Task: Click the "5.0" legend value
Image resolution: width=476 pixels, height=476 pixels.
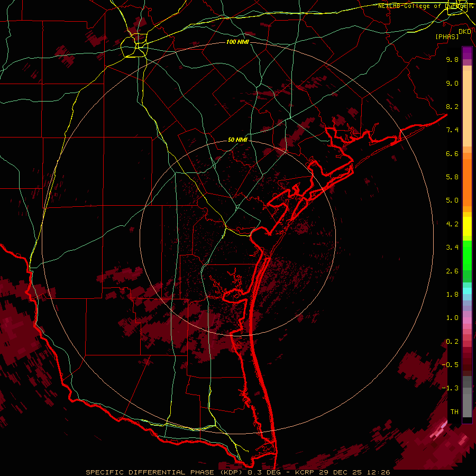Action: [452, 200]
